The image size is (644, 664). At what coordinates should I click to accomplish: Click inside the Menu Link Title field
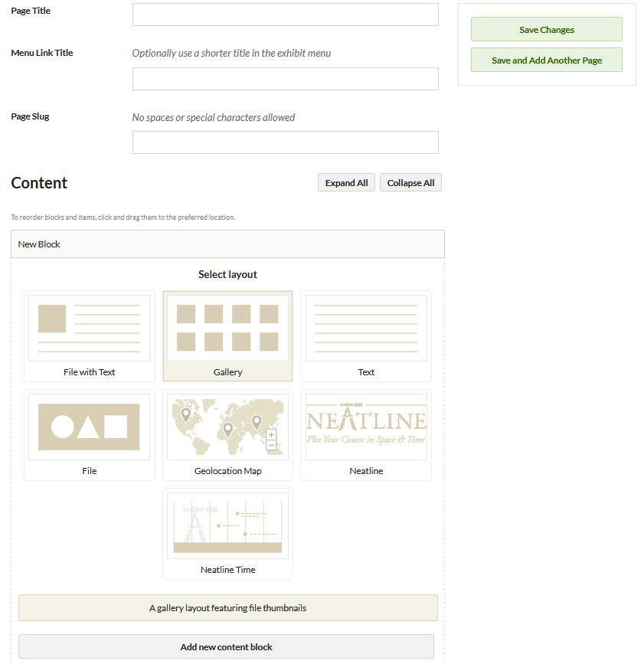click(285, 78)
